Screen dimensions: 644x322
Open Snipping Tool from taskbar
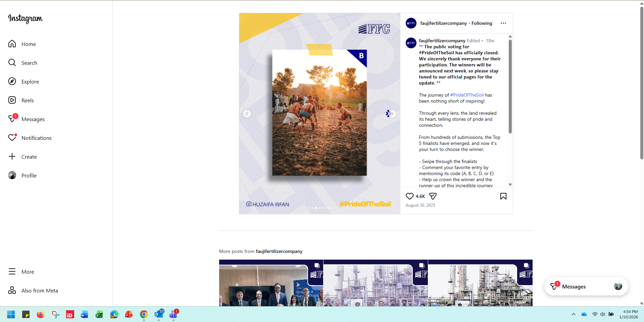(x=55, y=314)
